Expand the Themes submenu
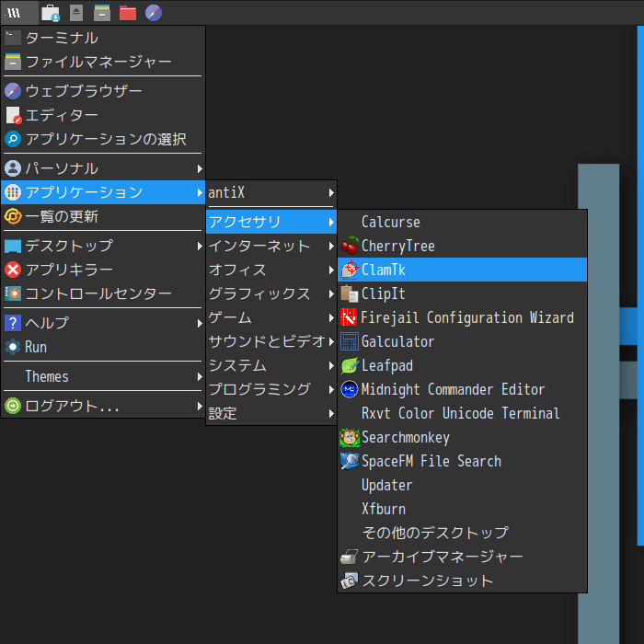644x644 pixels. 103,376
